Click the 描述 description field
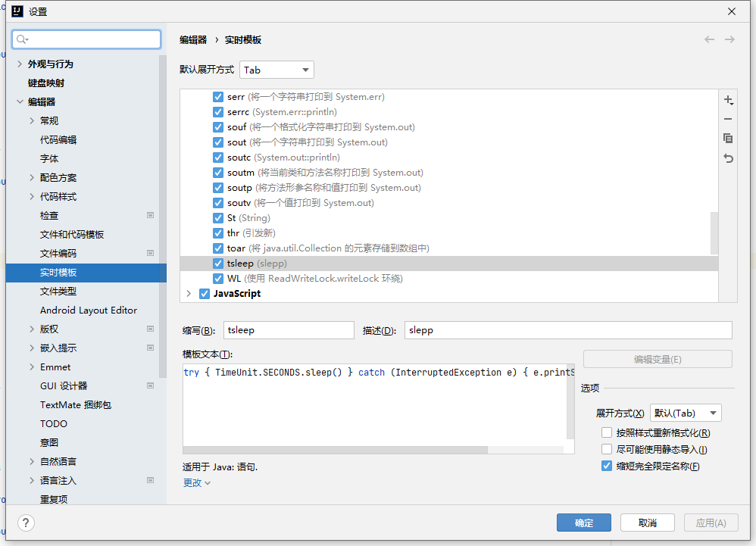Screen dimensions: 756x546 click(x=568, y=330)
